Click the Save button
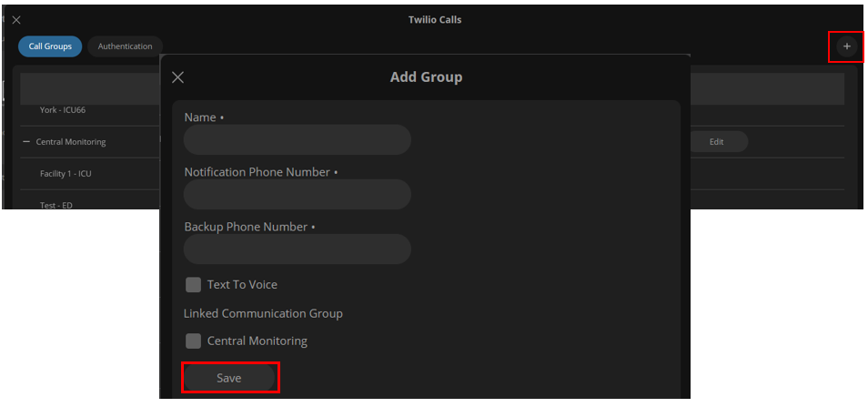The width and height of the screenshot is (868, 407). point(229,378)
